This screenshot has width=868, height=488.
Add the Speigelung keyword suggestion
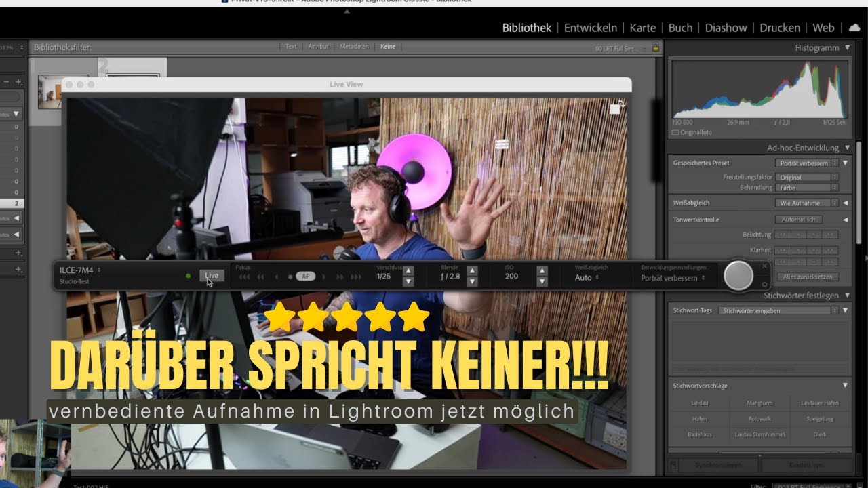pos(819,419)
